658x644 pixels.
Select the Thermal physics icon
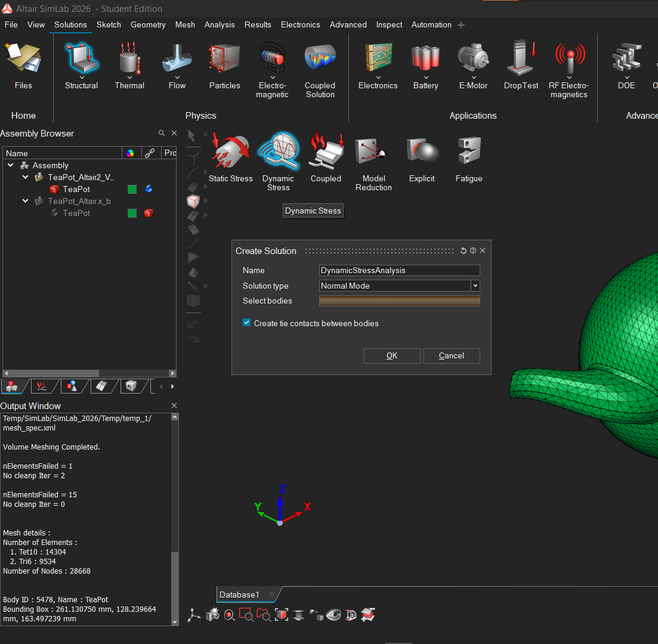[x=129, y=57]
